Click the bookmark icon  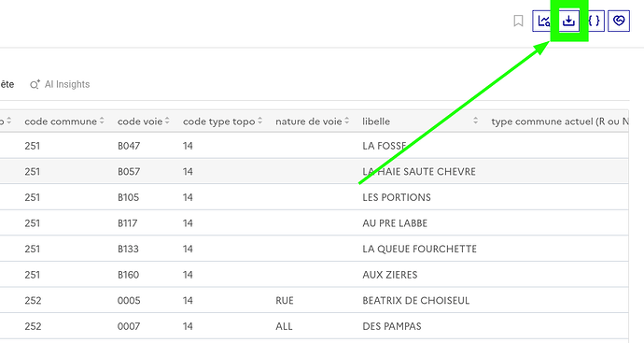518,21
